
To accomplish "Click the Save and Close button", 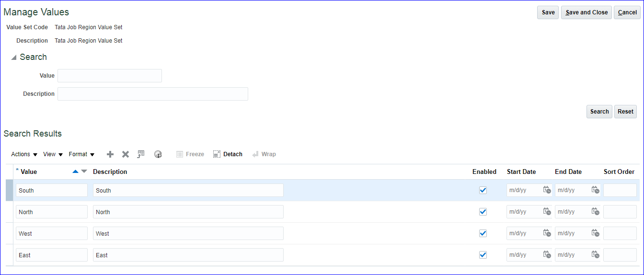I will click(x=586, y=12).
